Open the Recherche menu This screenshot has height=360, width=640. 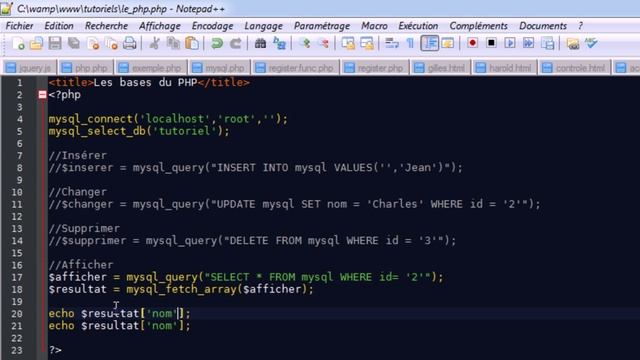(106, 26)
